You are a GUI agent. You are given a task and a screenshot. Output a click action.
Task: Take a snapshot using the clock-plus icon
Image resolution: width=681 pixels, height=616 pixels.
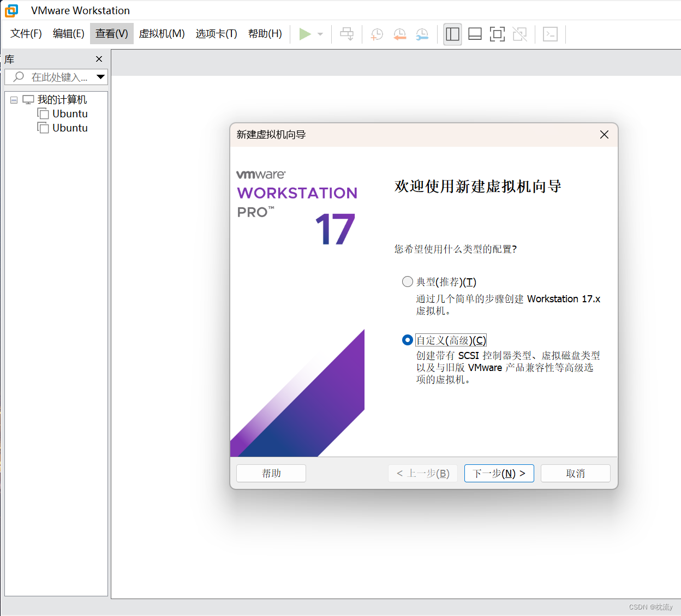[x=377, y=34]
